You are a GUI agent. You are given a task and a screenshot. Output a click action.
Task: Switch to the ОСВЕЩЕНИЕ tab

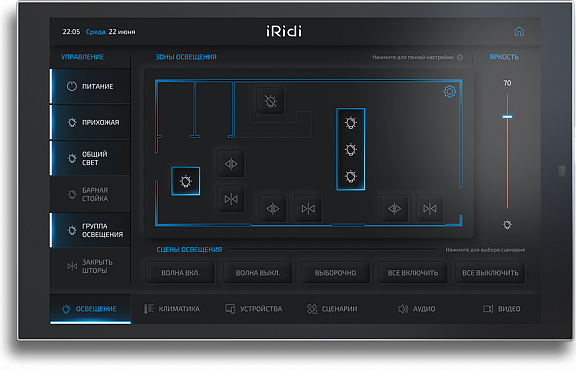90,309
